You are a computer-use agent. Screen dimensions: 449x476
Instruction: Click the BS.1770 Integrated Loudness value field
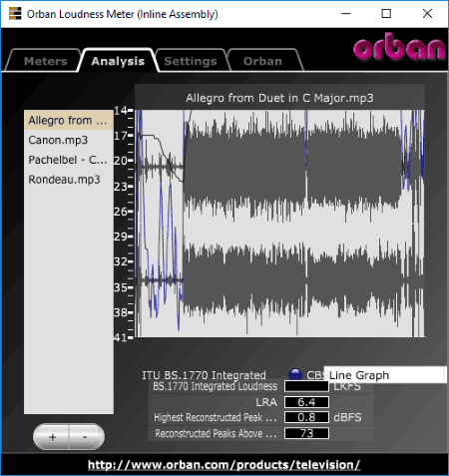point(306,386)
